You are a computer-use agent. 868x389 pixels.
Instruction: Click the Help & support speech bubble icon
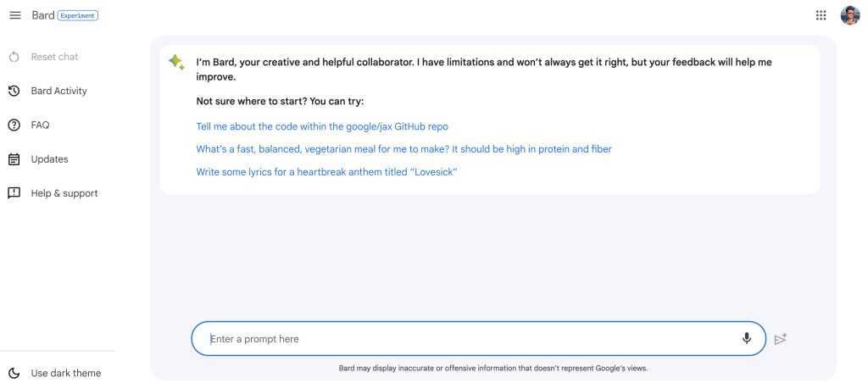click(x=14, y=193)
